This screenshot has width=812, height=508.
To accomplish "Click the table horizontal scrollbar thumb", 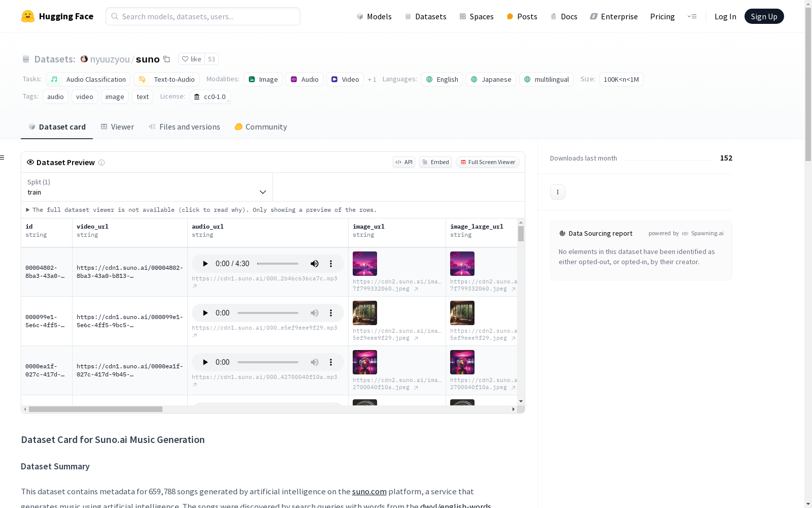I will pos(95,409).
